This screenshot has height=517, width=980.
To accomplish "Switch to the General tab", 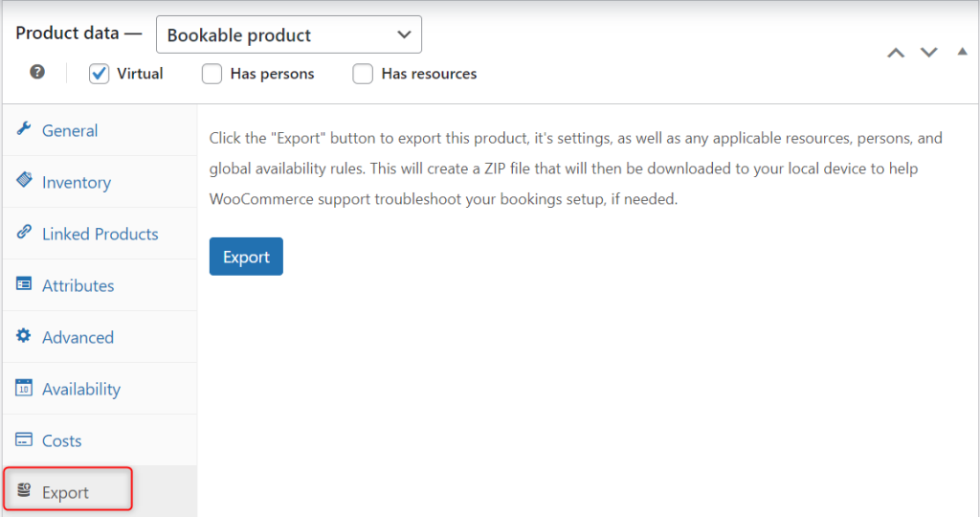I will (70, 130).
